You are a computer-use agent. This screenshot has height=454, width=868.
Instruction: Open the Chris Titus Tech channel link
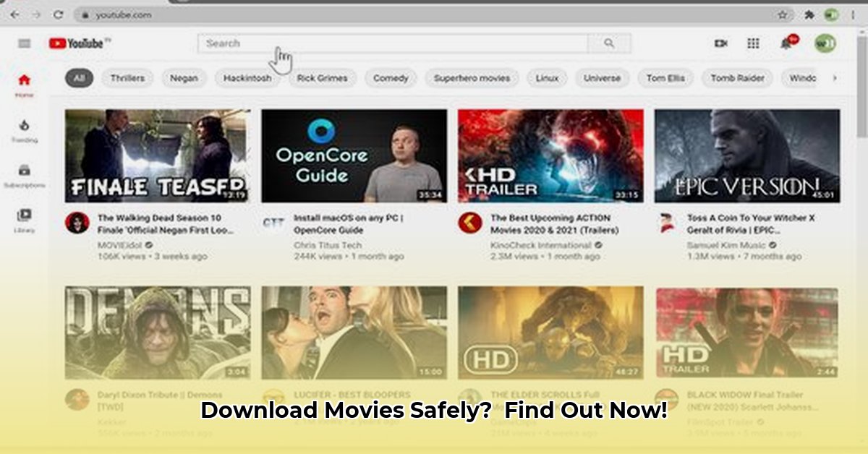pyautogui.click(x=328, y=245)
